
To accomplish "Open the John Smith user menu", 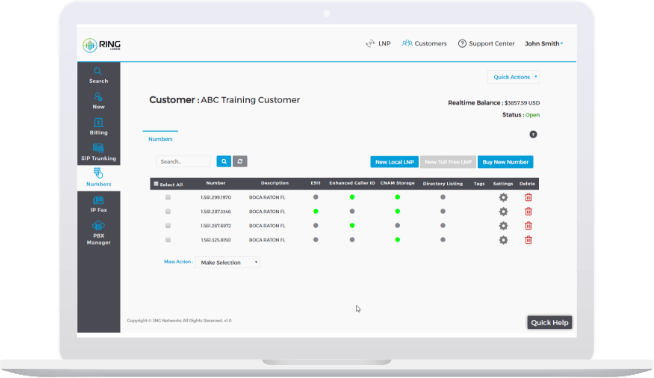I will pyautogui.click(x=544, y=43).
